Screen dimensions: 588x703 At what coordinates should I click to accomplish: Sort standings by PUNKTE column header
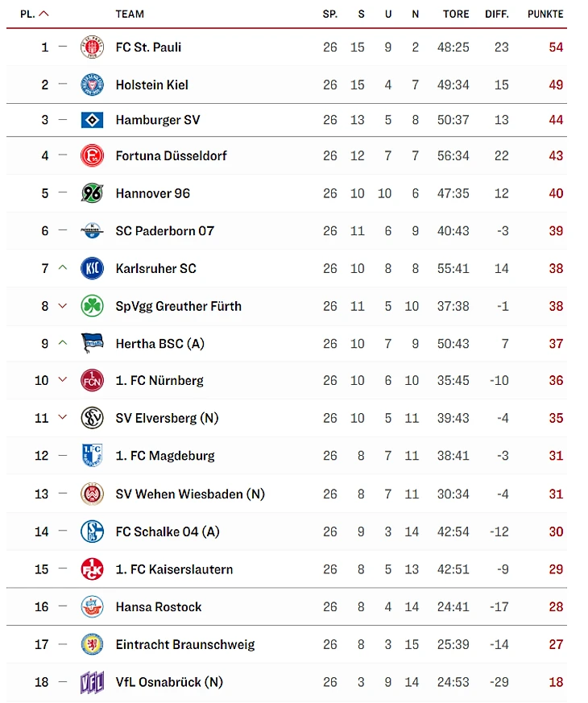click(545, 14)
